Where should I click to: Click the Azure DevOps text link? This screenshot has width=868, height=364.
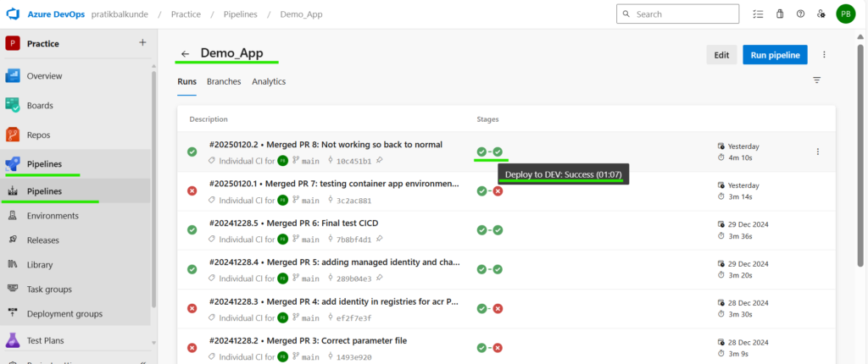[56, 14]
